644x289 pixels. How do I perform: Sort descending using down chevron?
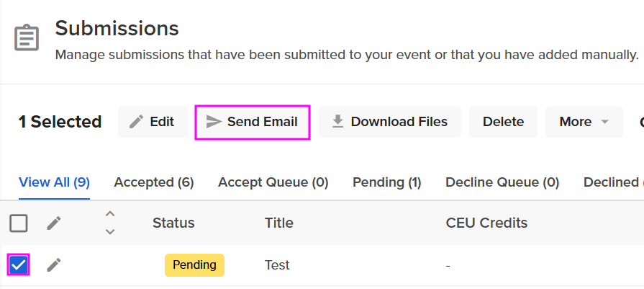110,231
